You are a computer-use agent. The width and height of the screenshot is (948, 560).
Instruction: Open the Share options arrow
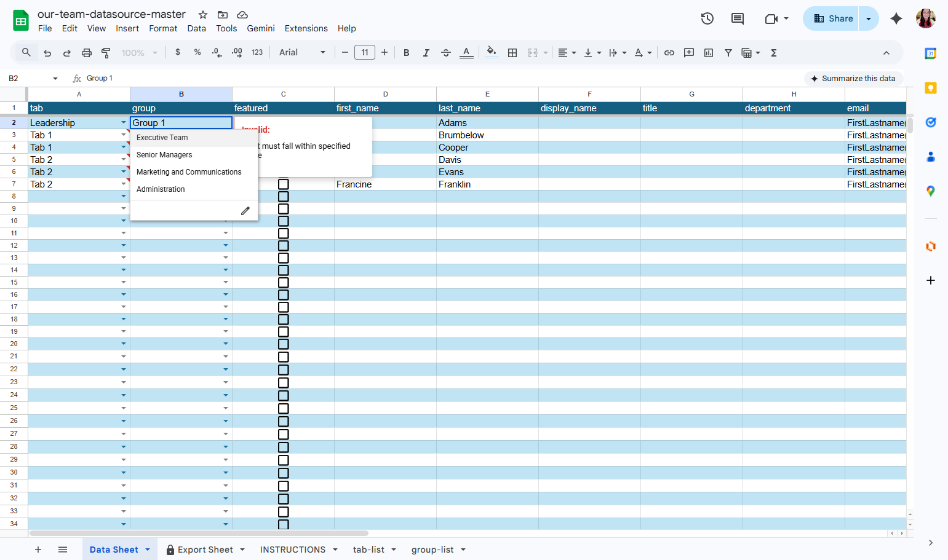pos(869,18)
